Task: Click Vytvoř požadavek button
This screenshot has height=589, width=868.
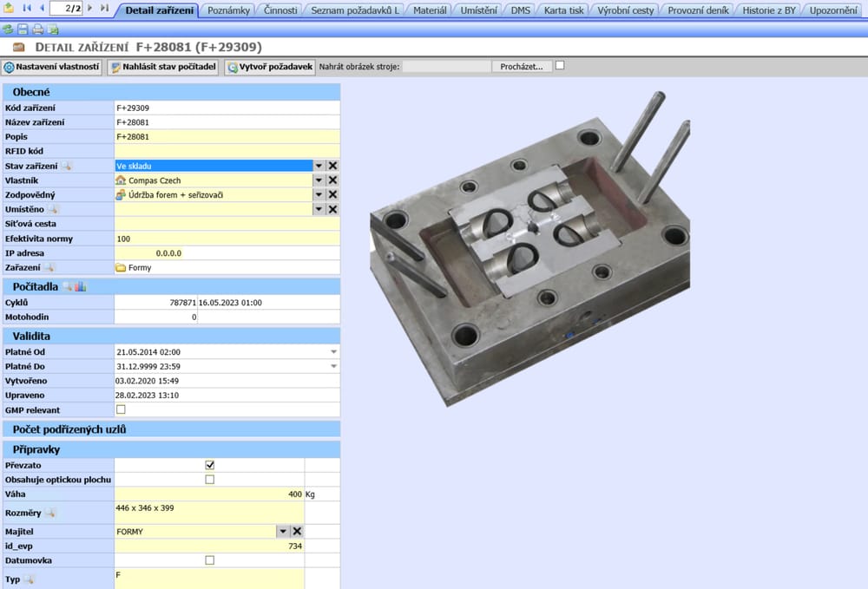Action: (270, 67)
